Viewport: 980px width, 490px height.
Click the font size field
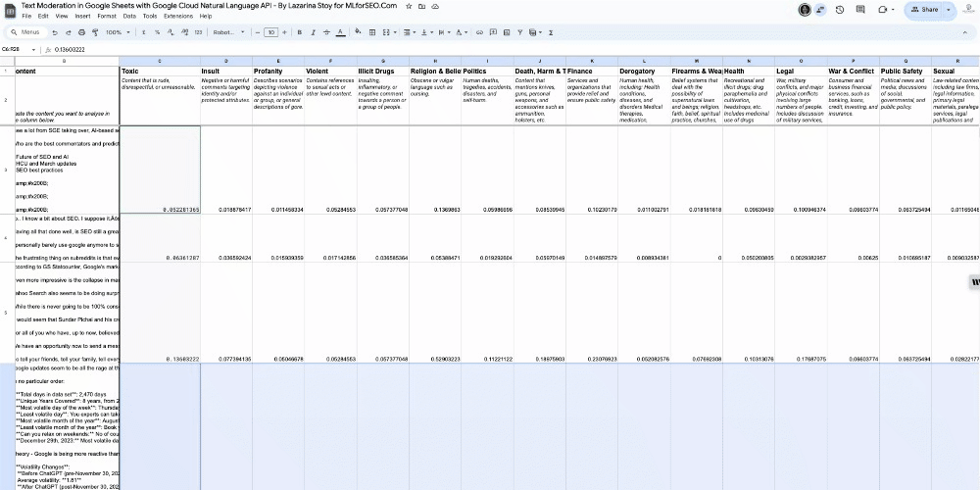(x=270, y=32)
